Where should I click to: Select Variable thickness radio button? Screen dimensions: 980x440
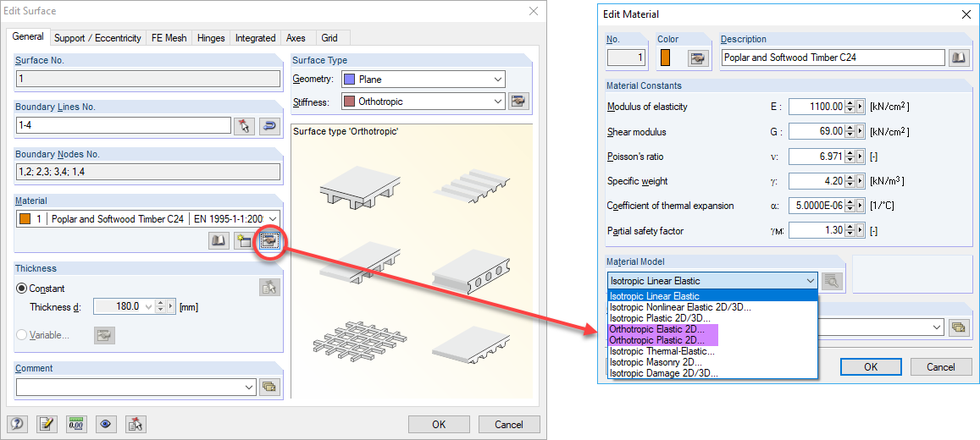(22, 335)
